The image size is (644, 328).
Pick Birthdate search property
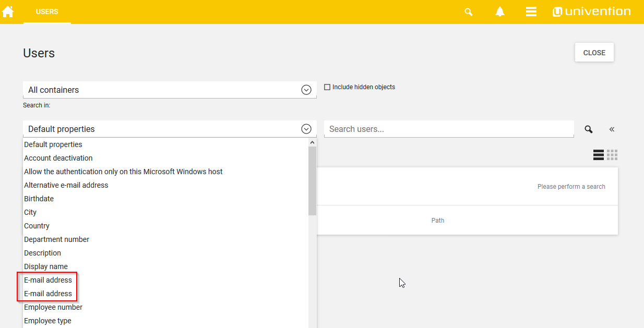point(39,199)
